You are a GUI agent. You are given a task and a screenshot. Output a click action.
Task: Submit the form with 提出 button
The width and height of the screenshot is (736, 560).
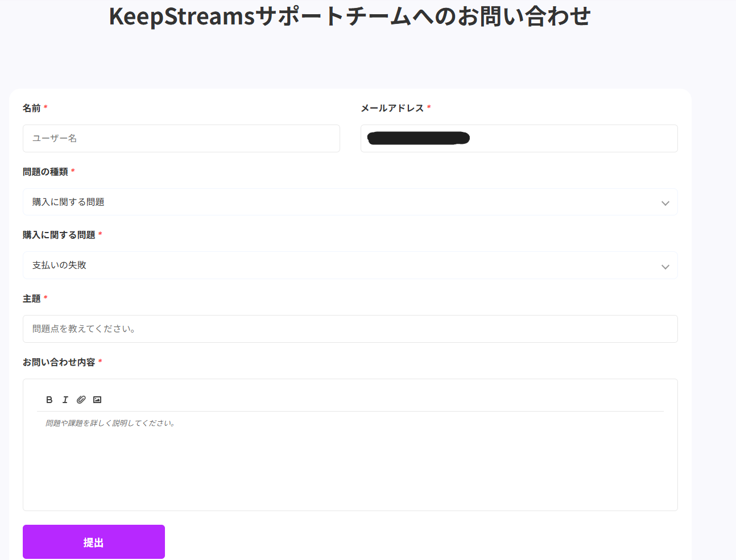point(94,542)
